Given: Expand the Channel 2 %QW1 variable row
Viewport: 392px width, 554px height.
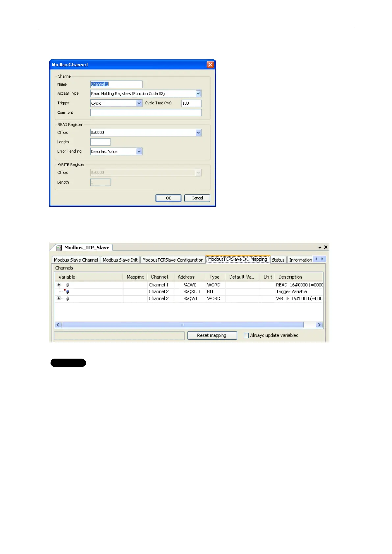Looking at the screenshot, I should pyautogui.click(x=59, y=299).
